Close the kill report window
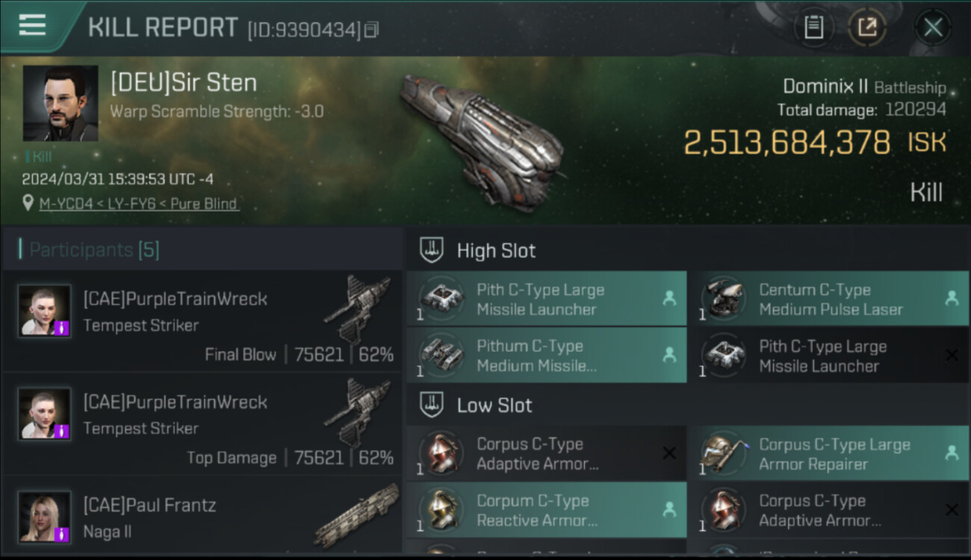 [933, 28]
